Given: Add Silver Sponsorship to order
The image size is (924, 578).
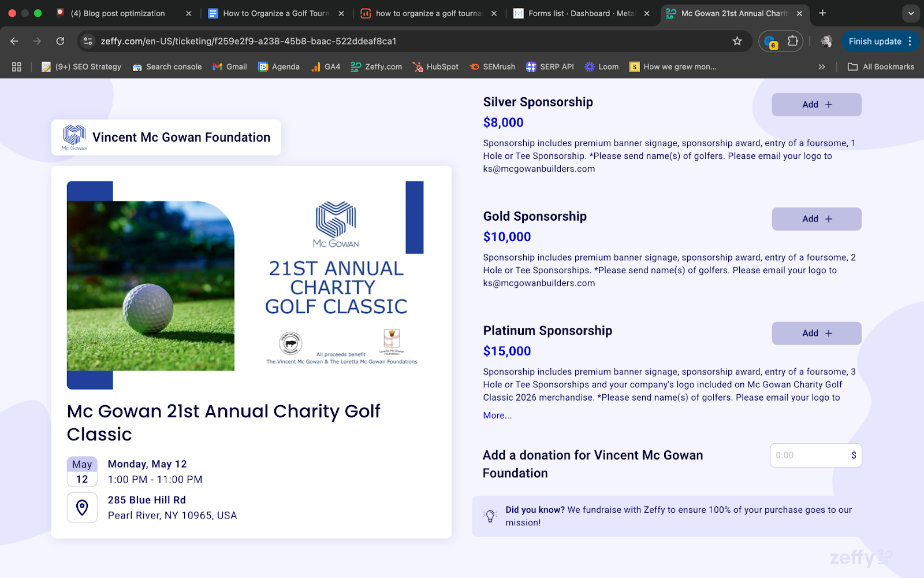Looking at the screenshot, I should tap(817, 105).
